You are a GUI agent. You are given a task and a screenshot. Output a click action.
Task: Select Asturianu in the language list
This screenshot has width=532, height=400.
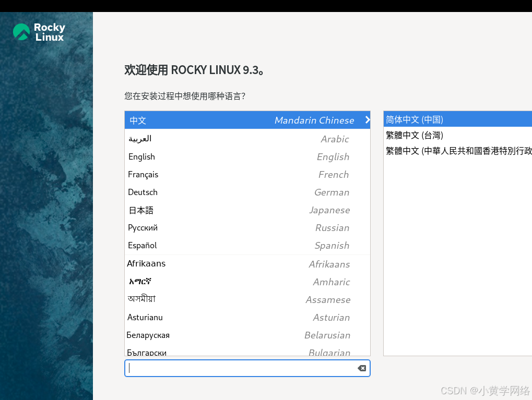point(247,317)
